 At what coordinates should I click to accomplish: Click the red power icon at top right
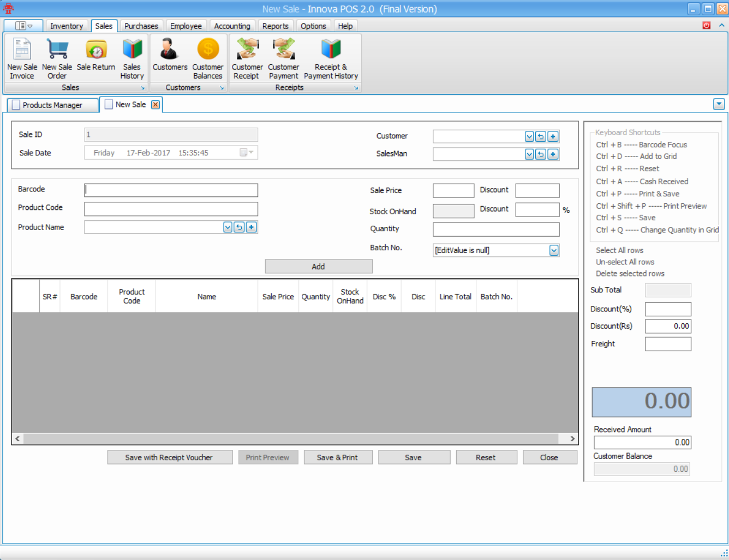coord(707,25)
